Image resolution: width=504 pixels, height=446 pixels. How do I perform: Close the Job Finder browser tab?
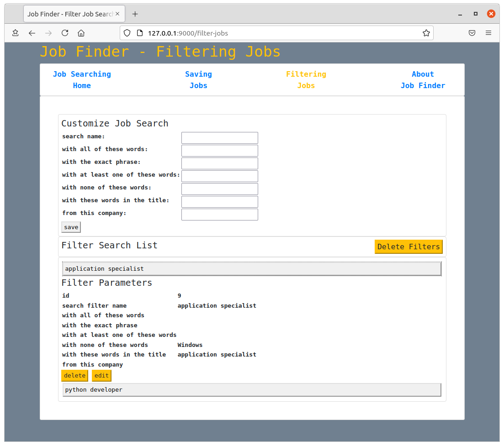point(117,14)
